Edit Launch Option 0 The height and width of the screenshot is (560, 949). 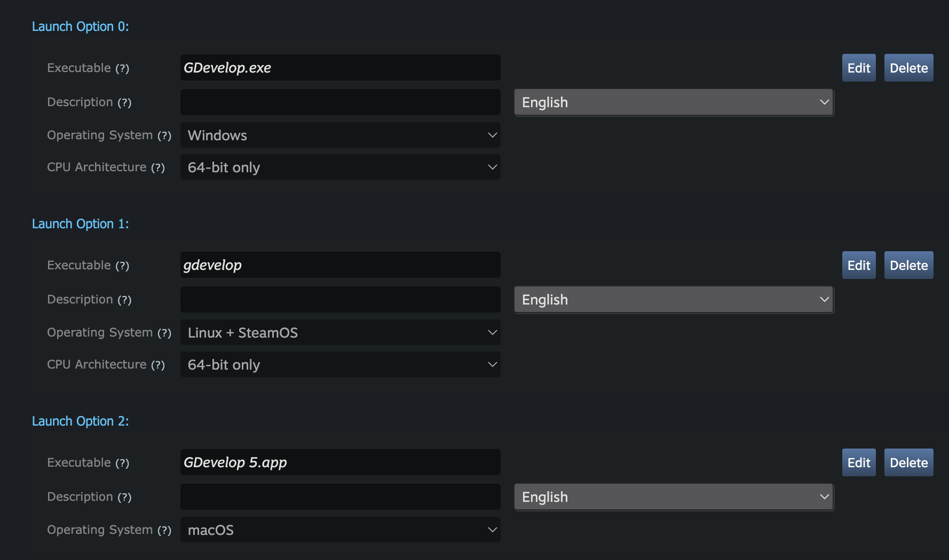point(858,68)
